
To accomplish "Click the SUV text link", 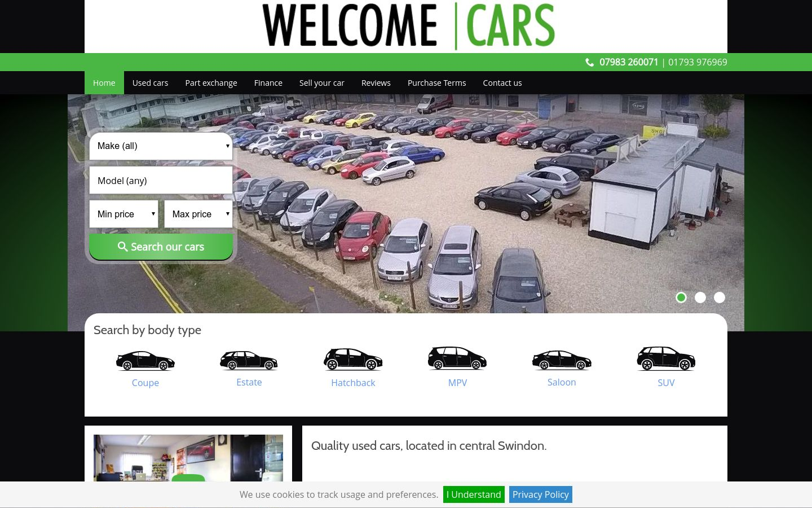I will pos(666,383).
